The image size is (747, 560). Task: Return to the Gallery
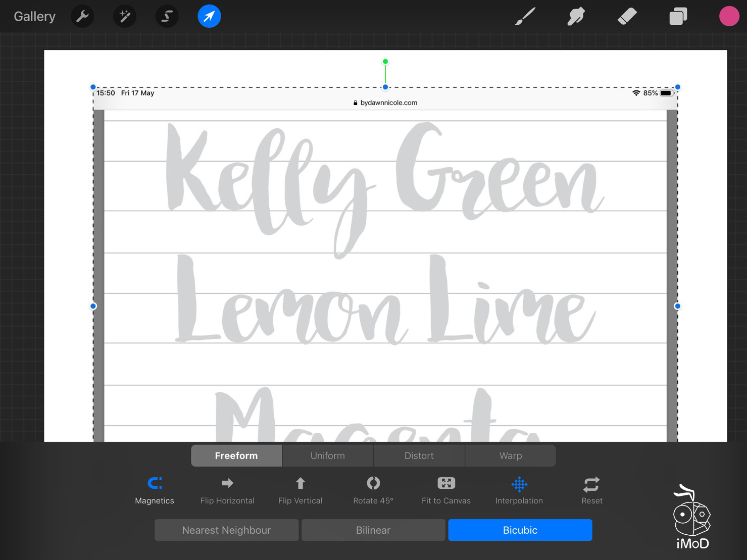[34, 17]
